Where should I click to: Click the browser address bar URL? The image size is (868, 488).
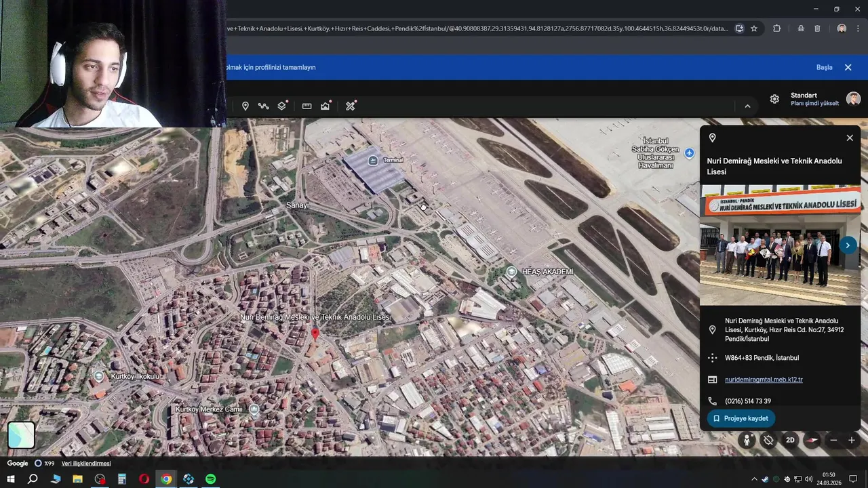477,28
